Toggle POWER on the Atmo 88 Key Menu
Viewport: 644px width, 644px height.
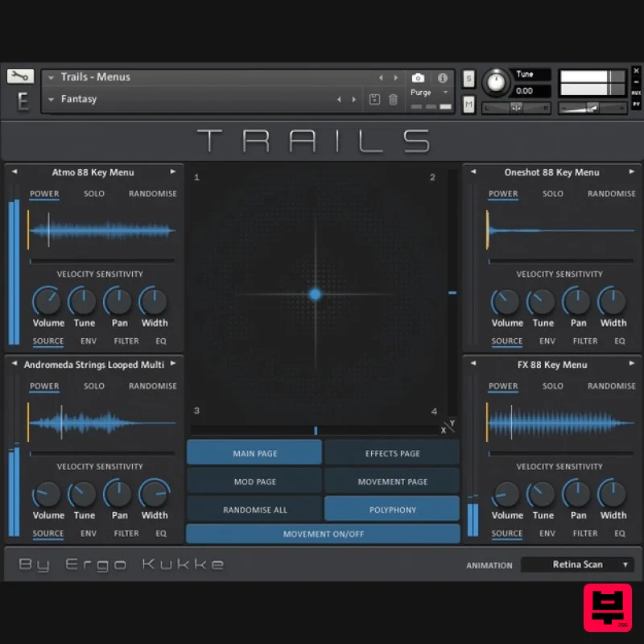click(44, 193)
